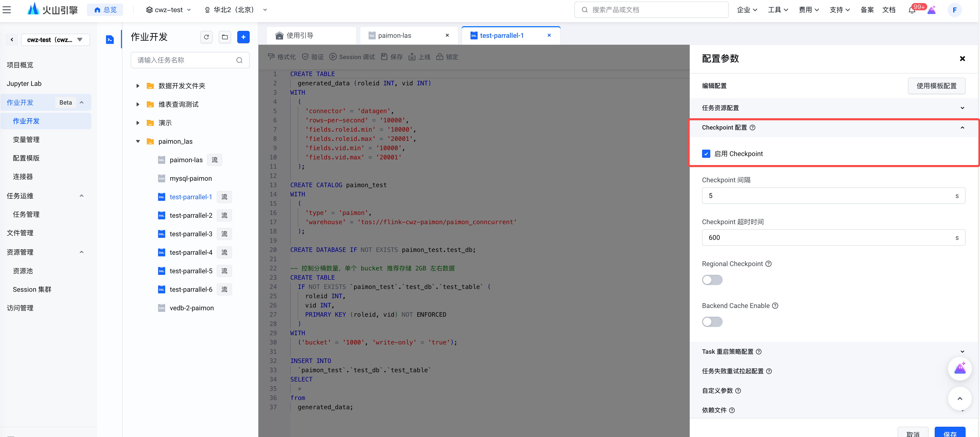Viewport: 980px width, 437px height.
Task: Click the 格式化 format toolbar button
Action: click(x=282, y=57)
